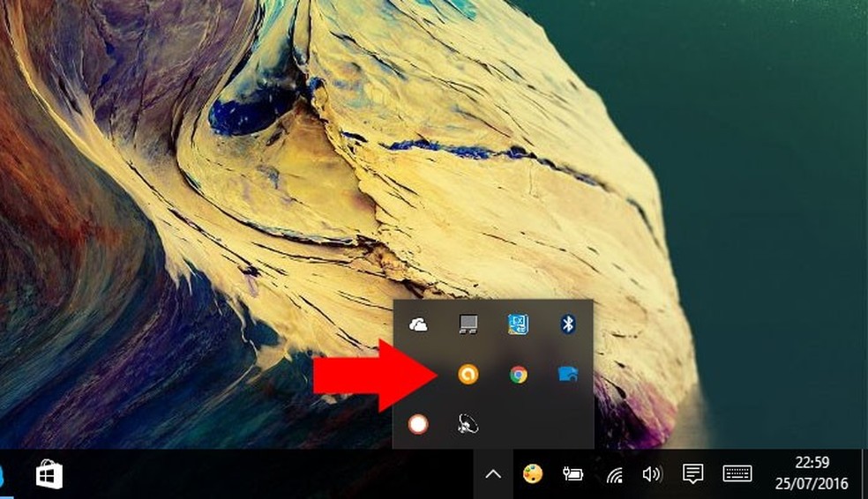
Task: Click the Show desktop strip at the taskbar edge
Action: tap(864, 474)
